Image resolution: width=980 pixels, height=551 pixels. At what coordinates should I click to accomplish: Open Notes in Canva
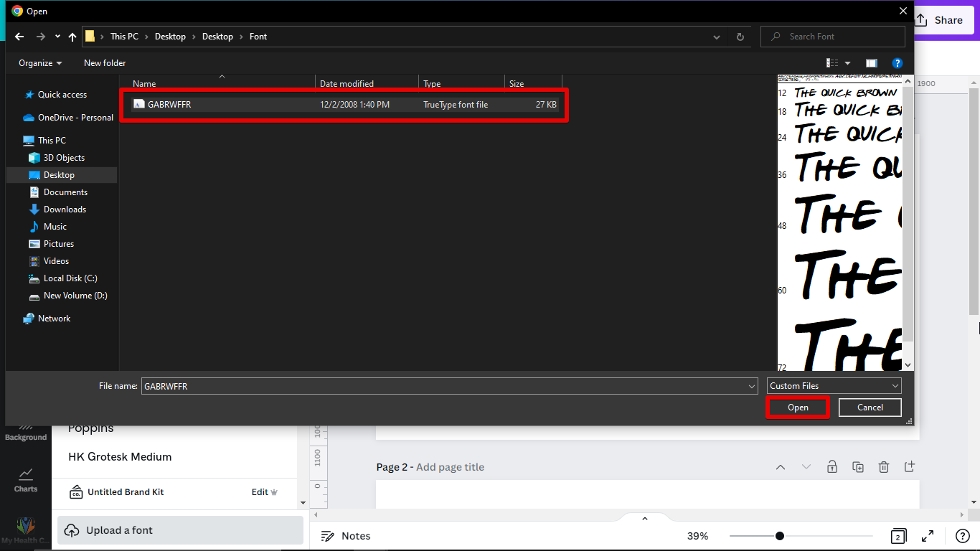click(345, 536)
